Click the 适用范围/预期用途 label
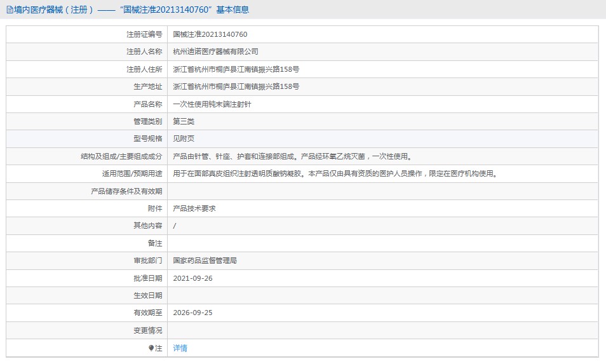Image resolution: width=606 pixels, height=364 pixels. click(132, 174)
